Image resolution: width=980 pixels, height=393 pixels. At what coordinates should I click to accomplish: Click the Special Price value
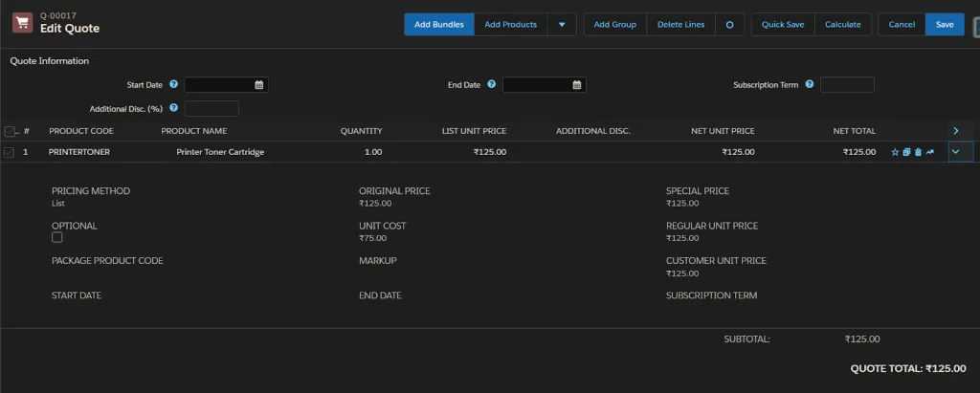coord(682,204)
